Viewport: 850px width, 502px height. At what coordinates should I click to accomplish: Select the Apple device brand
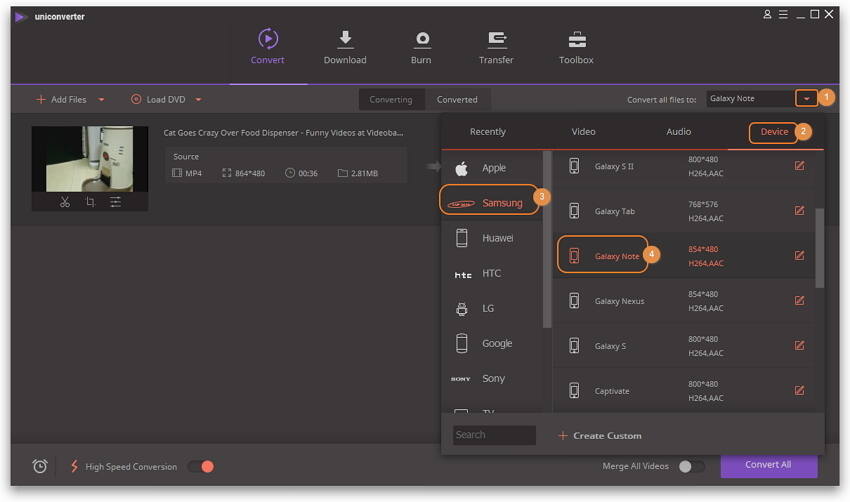[x=492, y=168]
